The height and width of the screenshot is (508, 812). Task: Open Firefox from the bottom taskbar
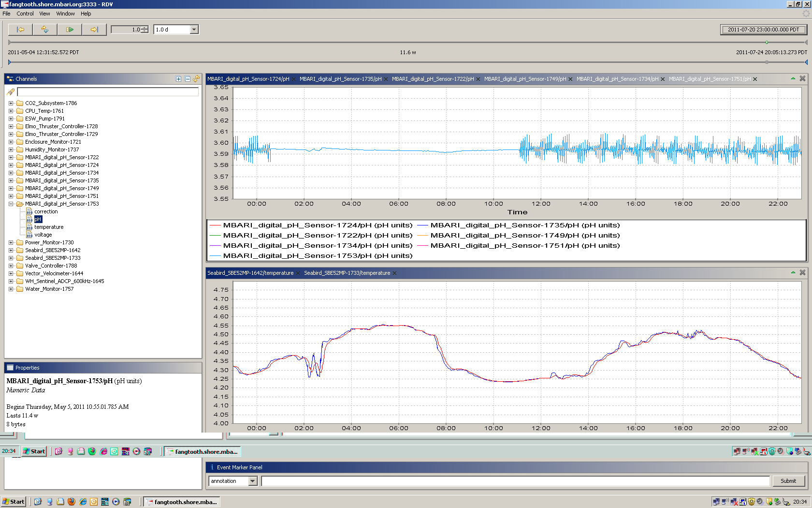(x=72, y=502)
